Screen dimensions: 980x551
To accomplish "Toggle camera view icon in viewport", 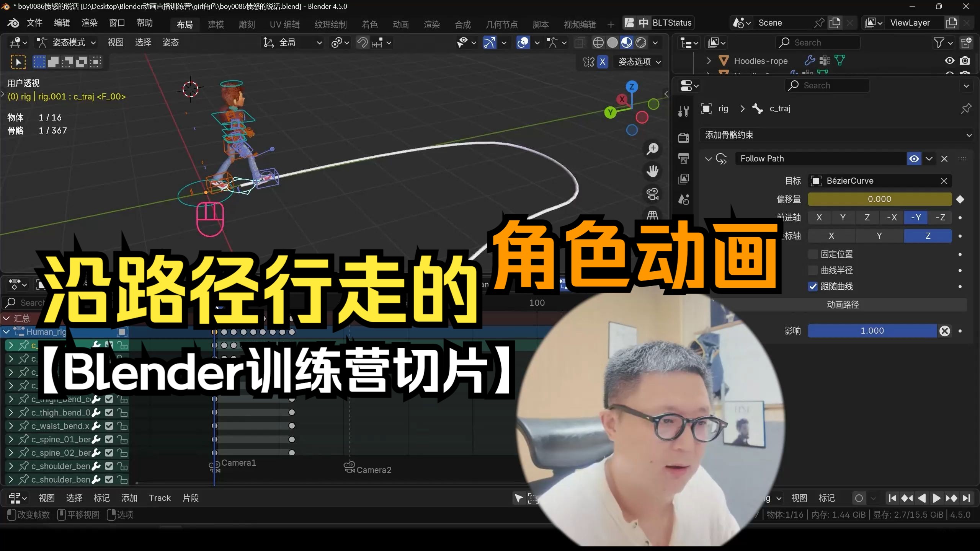I will [x=652, y=194].
